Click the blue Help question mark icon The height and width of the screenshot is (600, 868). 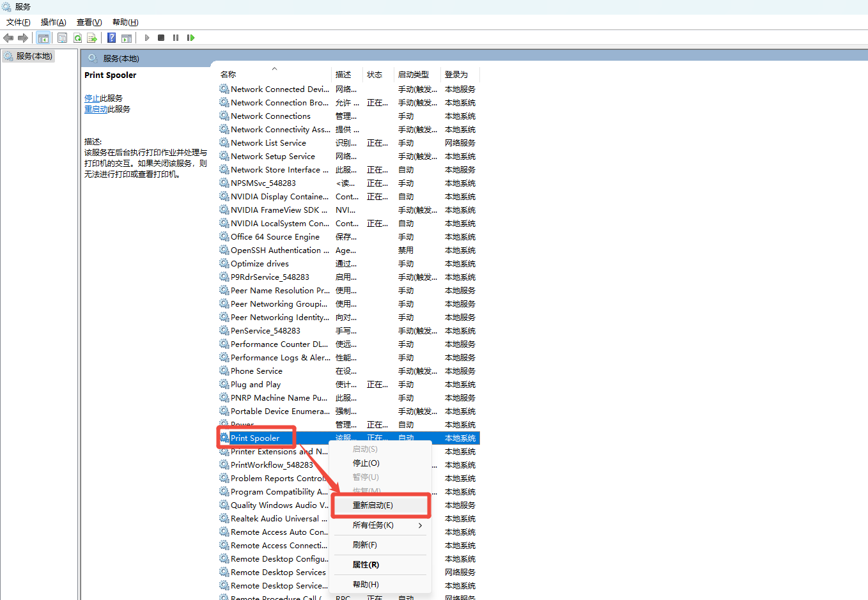pyautogui.click(x=111, y=38)
